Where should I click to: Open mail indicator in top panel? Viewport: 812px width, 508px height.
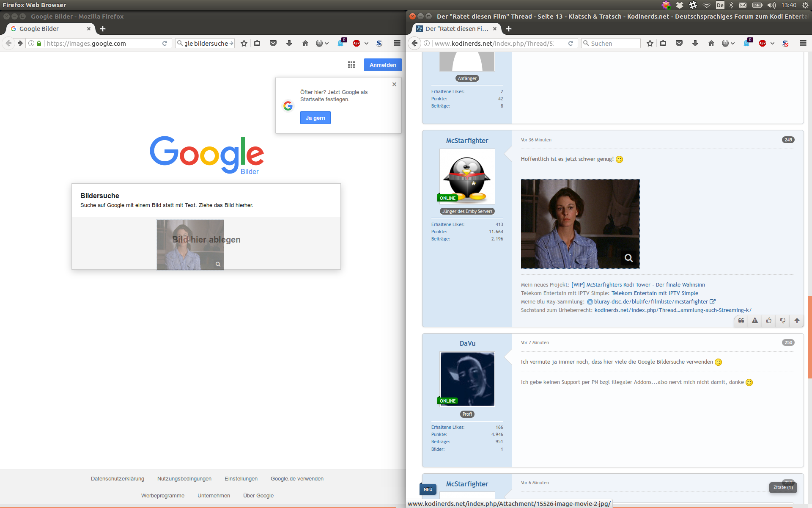[x=743, y=5]
